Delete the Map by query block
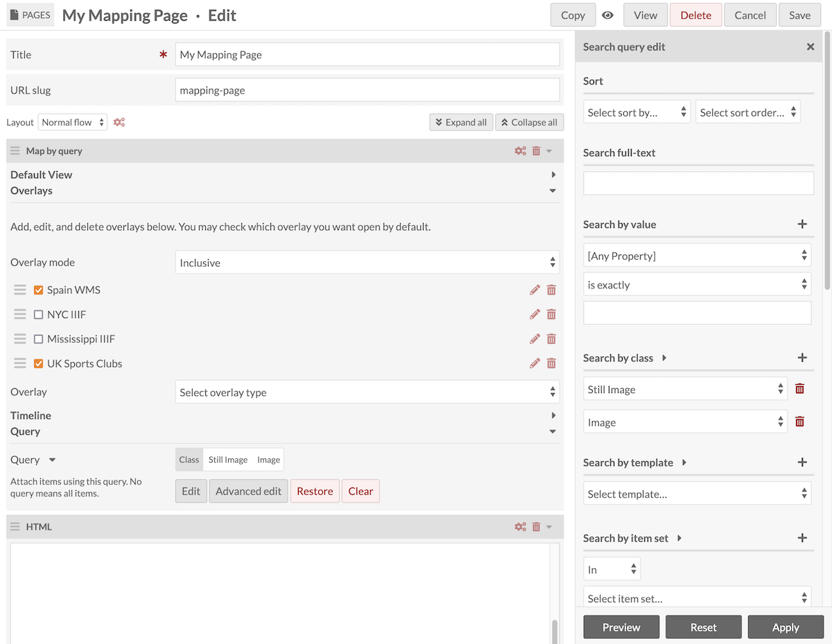The image size is (832, 644). pyautogui.click(x=536, y=150)
